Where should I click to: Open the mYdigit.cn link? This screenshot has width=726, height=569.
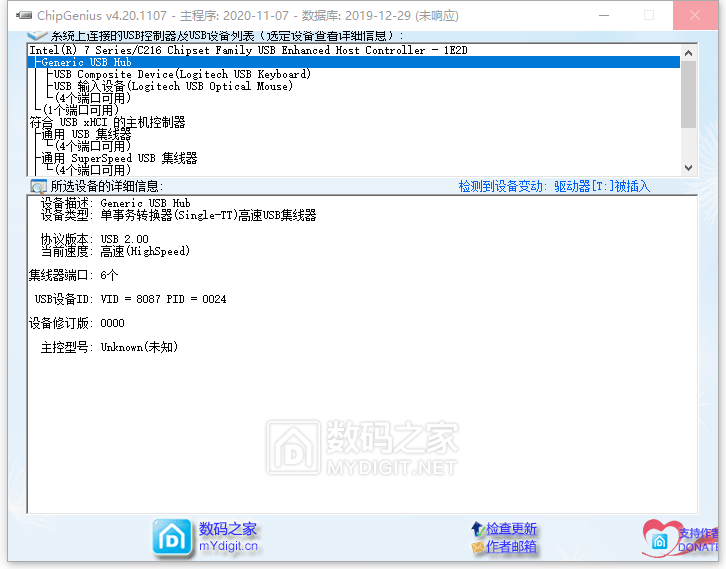coord(228,546)
